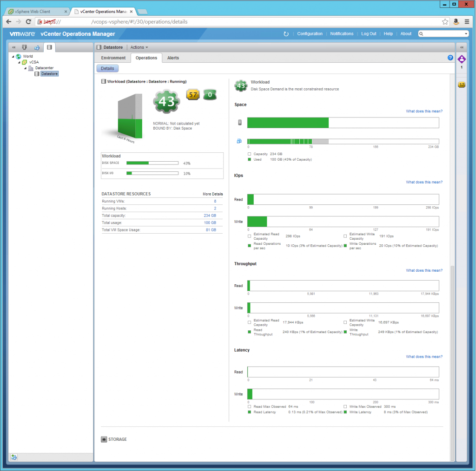
Task: Select the Details sub-tab button
Action: (x=107, y=69)
